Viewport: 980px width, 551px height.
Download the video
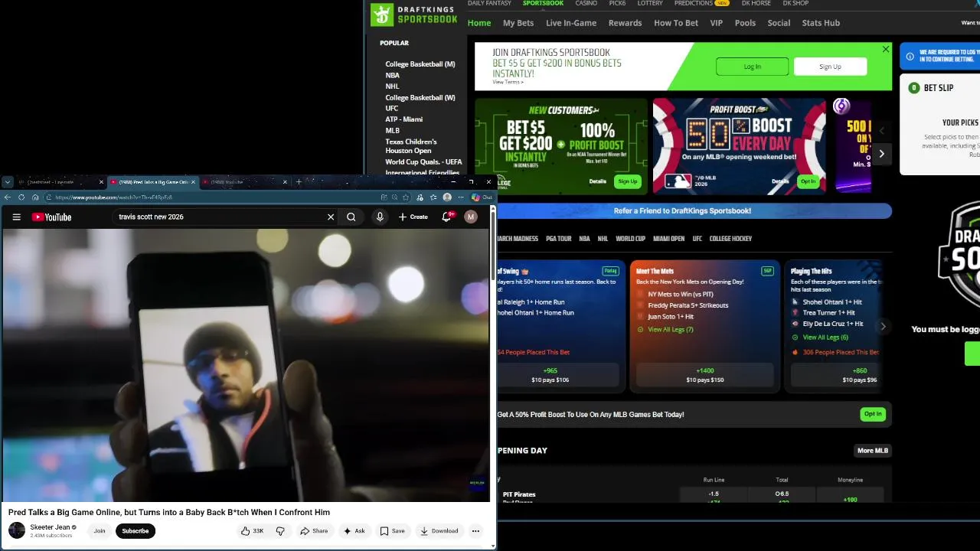pyautogui.click(x=439, y=531)
